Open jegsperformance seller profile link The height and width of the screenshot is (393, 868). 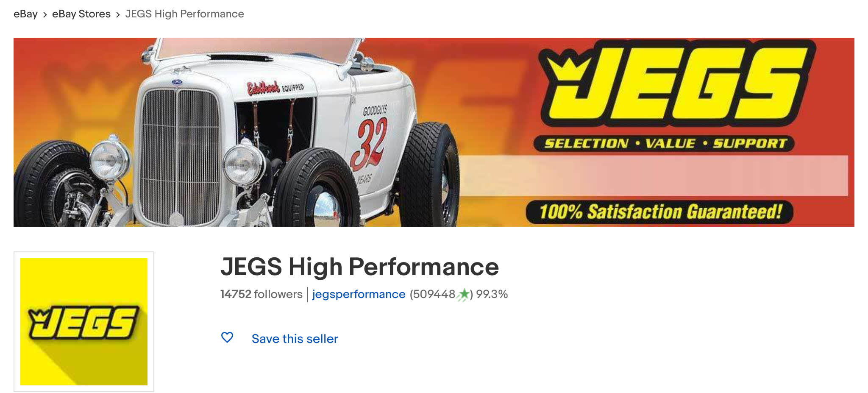coord(359,294)
